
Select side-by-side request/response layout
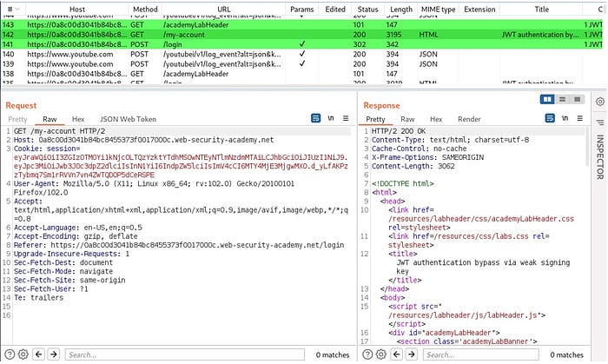pyautogui.click(x=547, y=100)
